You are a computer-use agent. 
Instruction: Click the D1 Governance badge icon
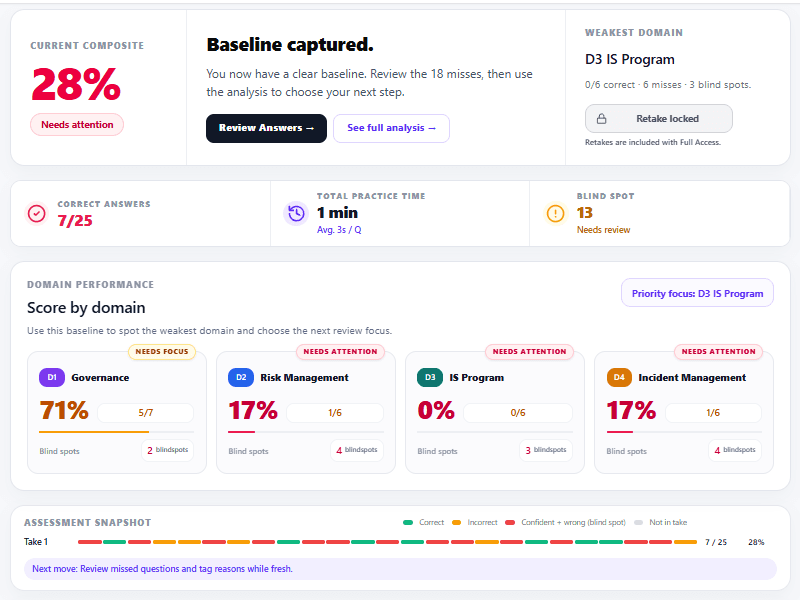(x=52, y=378)
